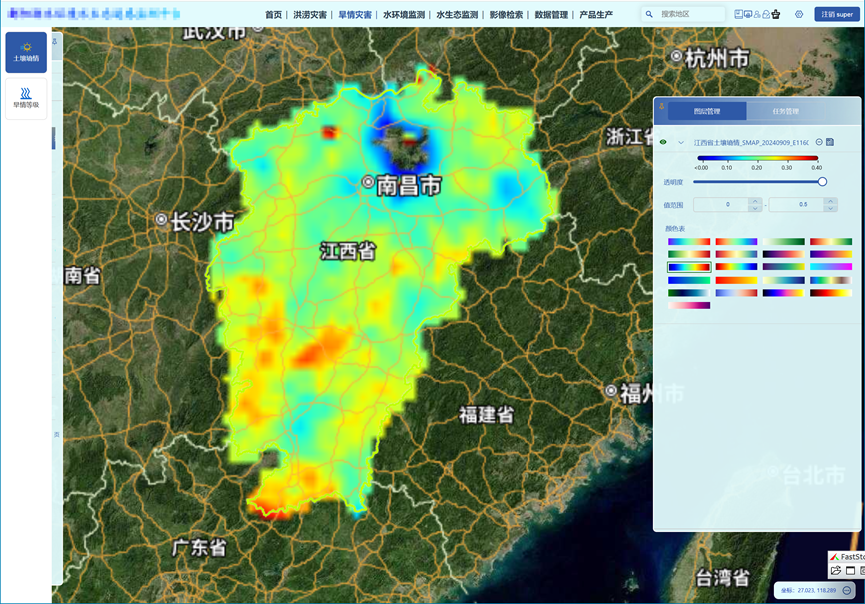Click the cloud icon in top toolbar
The width and height of the screenshot is (865, 604).
[x=766, y=14]
